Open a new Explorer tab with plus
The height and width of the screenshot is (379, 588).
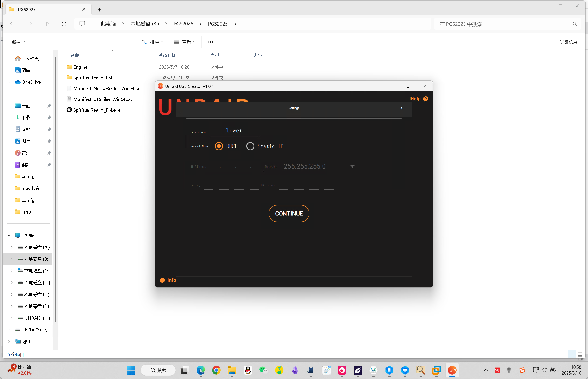99,10
